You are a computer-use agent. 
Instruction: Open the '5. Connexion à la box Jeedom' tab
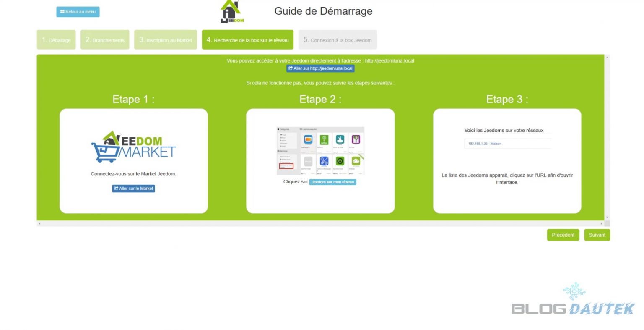click(337, 39)
